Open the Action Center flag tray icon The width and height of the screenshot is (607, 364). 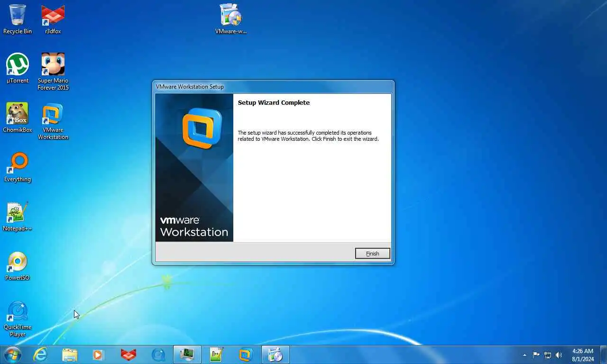click(536, 355)
